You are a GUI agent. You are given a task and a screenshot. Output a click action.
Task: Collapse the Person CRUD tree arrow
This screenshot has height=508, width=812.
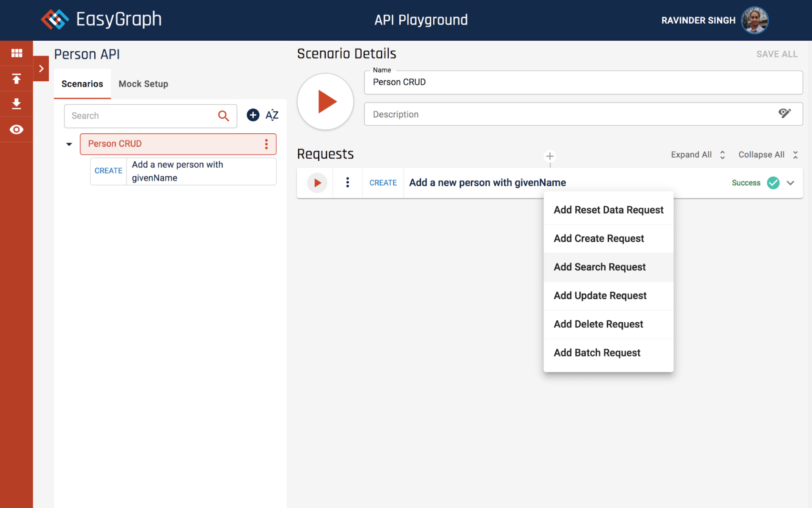(69, 144)
